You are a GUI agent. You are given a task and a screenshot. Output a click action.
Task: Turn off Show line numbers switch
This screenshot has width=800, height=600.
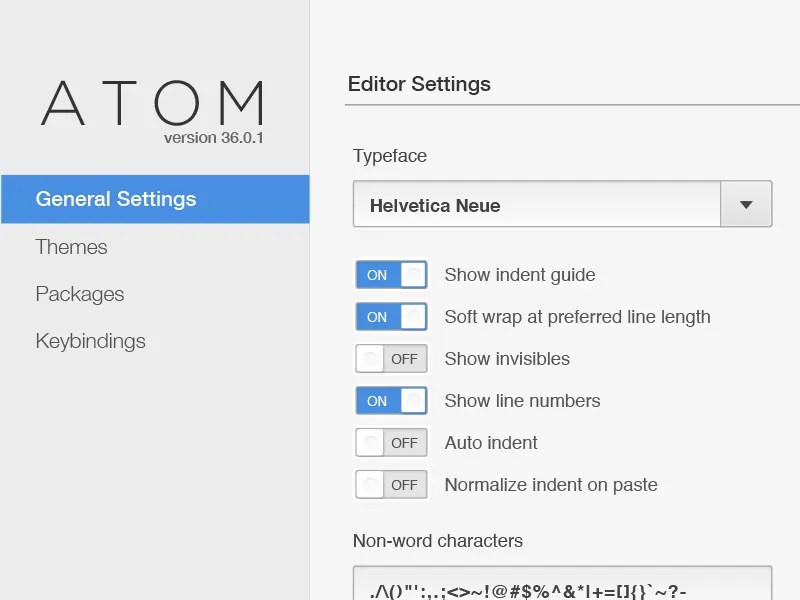(391, 401)
